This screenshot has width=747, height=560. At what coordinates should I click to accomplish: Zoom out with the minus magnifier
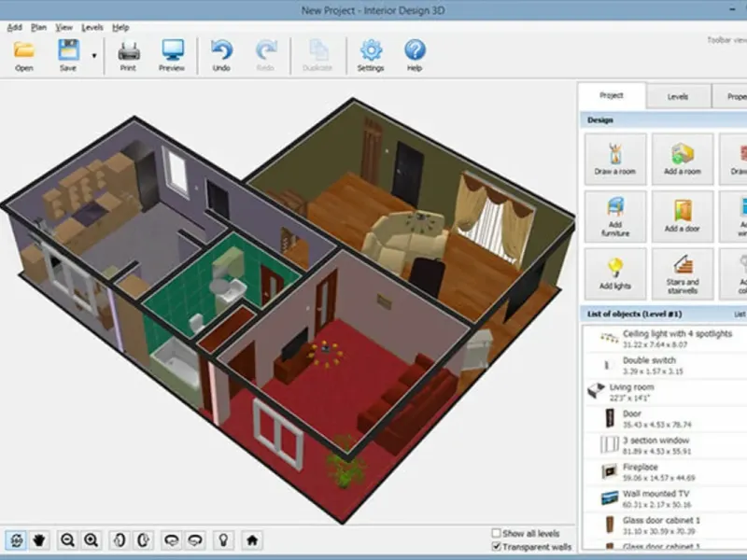tap(67, 540)
